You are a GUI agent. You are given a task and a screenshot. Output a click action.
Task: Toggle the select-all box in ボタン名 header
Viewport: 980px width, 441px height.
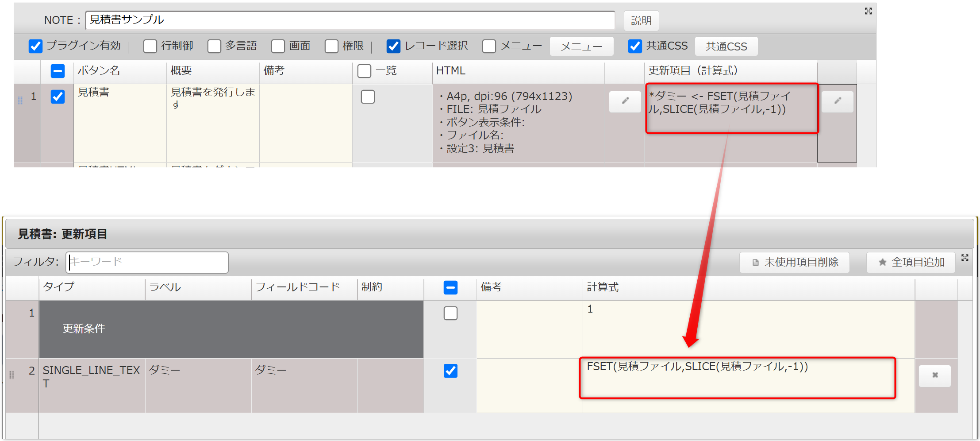58,71
